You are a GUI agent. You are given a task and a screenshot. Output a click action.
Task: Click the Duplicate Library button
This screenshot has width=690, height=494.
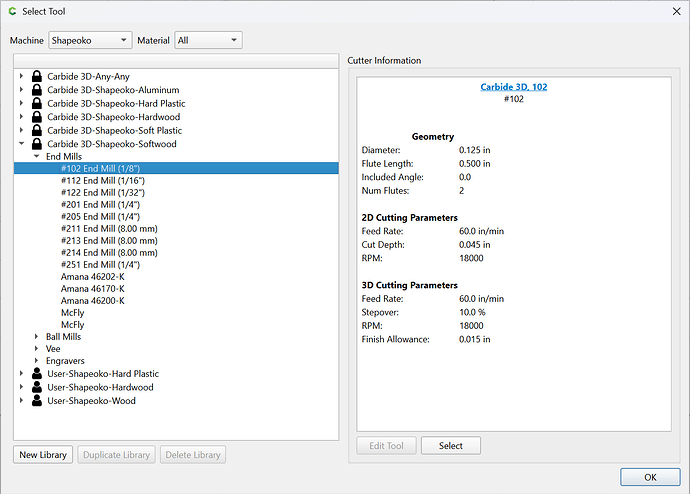click(x=117, y=454)
